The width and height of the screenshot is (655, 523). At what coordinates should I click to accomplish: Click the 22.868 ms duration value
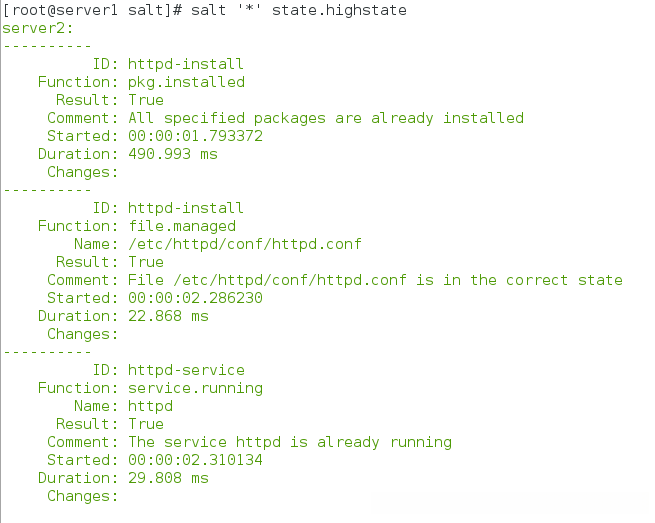click(168, 316)
